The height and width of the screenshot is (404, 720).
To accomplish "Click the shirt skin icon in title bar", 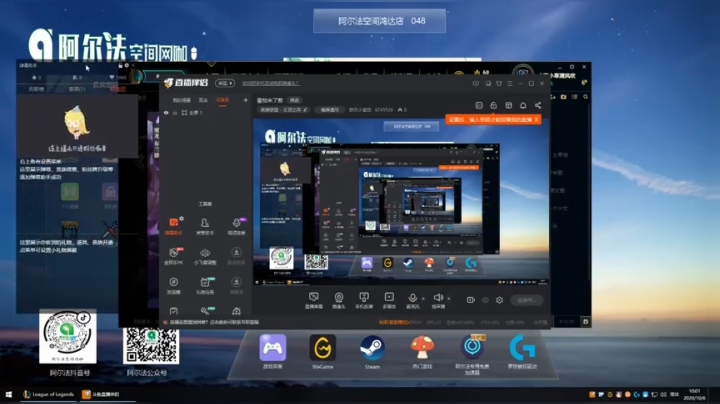I will tap(499, 84).
